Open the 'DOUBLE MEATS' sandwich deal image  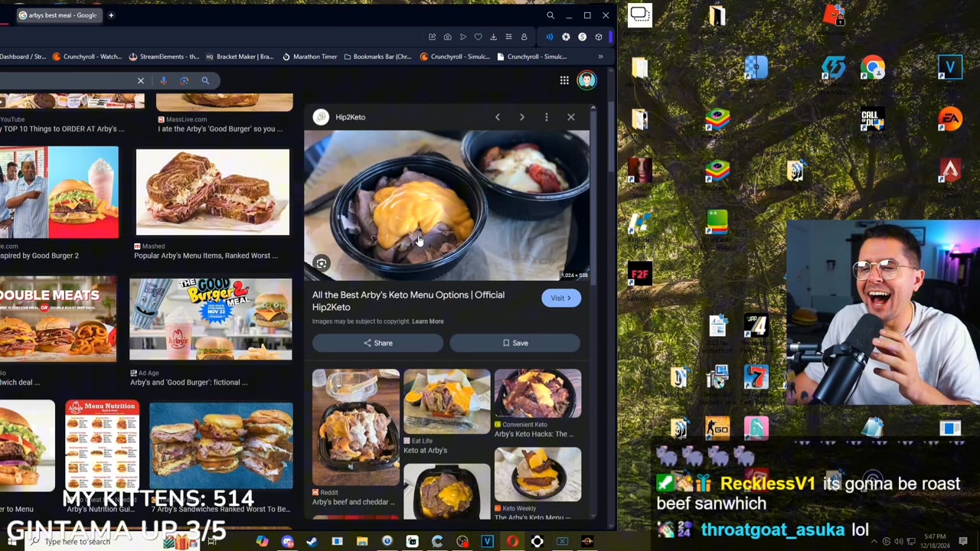tap(58, 319)
